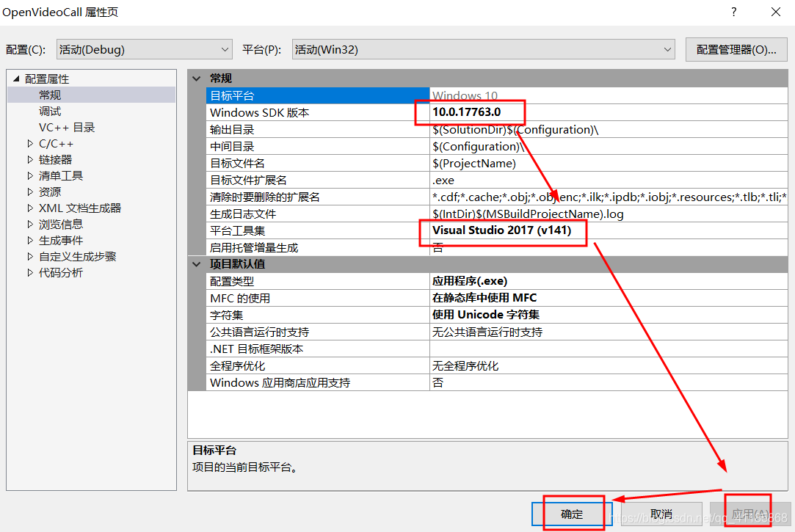
Task: Select Windows 应用商店应用支持 row
Action: (497, 382)
